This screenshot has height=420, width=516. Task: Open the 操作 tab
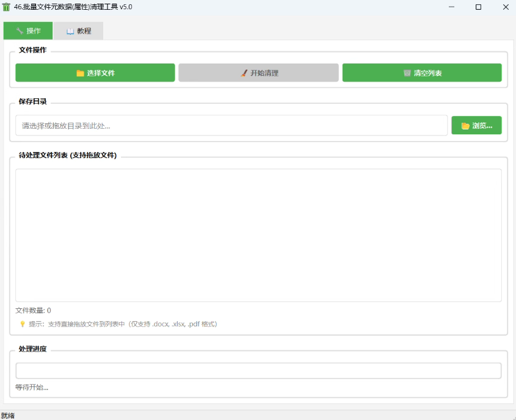28,31
